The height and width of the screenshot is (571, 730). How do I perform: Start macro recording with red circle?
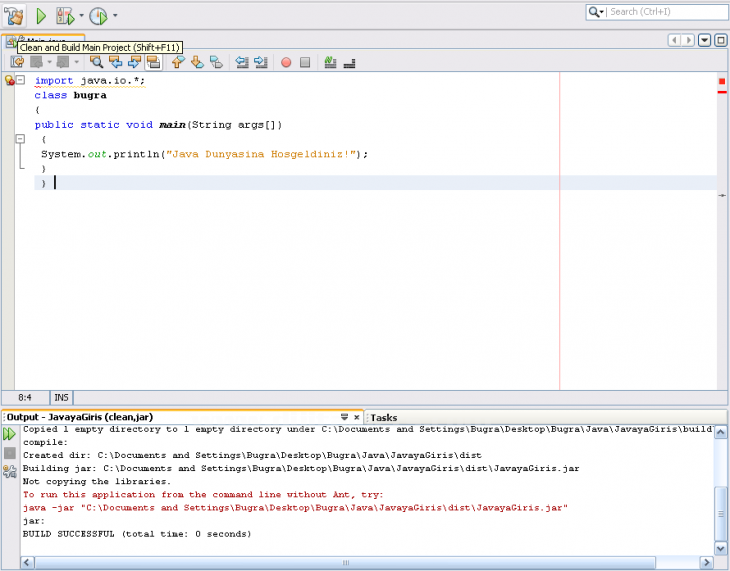coord(286,62)
